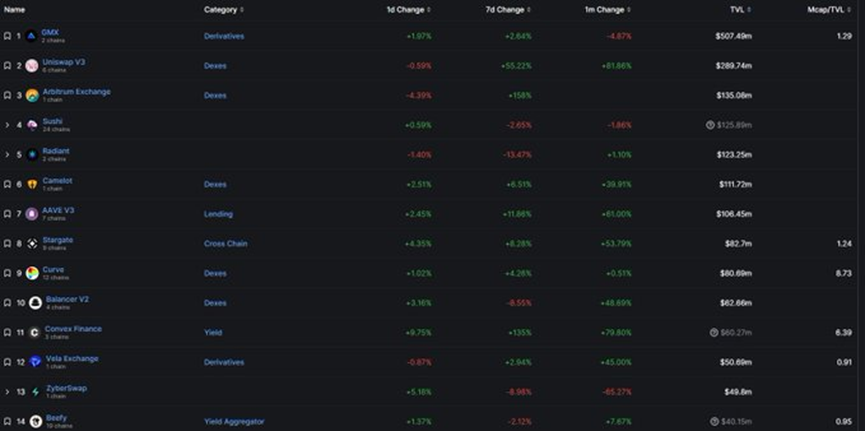Sort table by TVL column

coord(741,9)
